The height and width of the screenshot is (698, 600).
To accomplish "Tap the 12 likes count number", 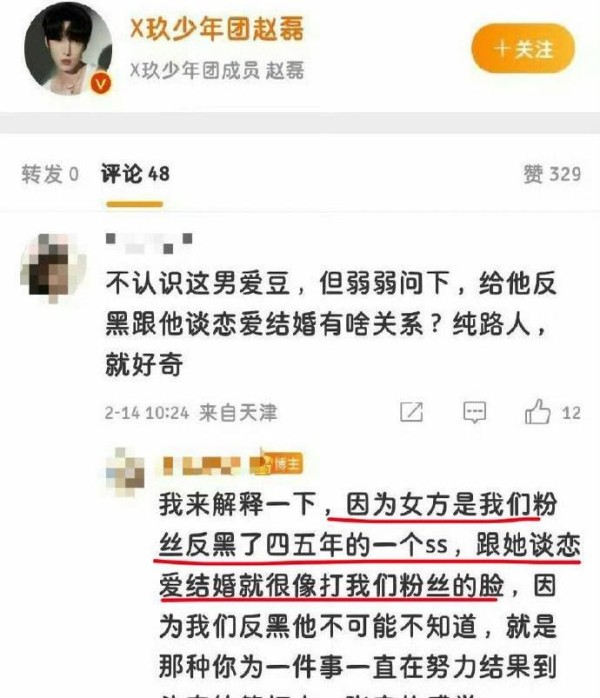I will pyautogui.click(x=571, y=413).
